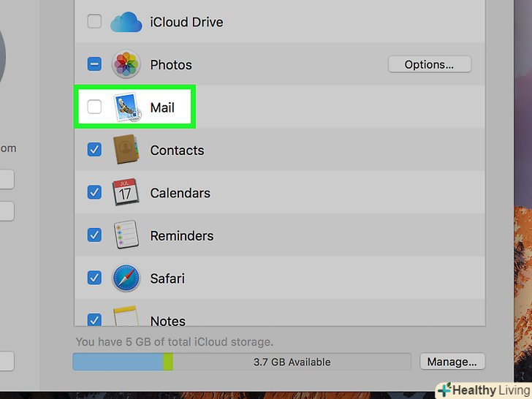Disable Calendars syncing checkbox
The width and height of the screenshot is (532, 399).
click(x=94, y=193)
